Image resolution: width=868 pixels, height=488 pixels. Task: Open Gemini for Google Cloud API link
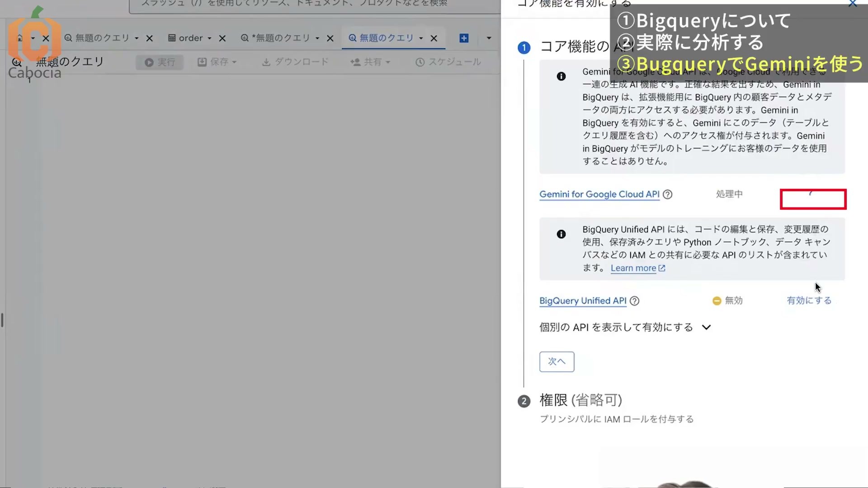pos(599,194)
